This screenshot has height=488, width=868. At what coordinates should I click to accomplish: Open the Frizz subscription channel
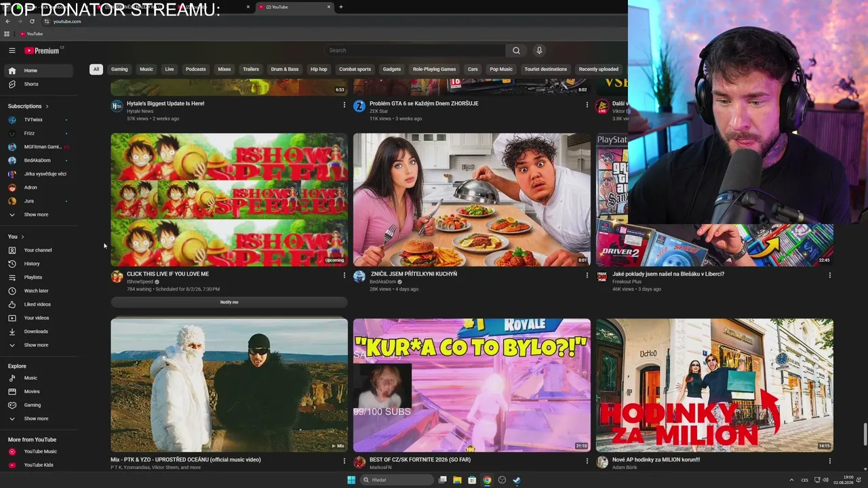tap(39, 134)
